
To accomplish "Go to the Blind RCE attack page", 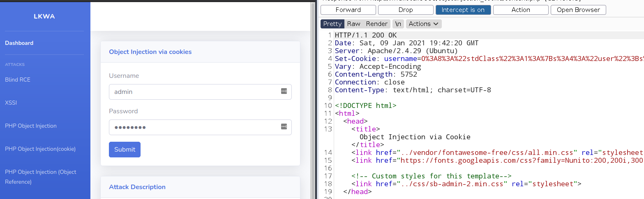I will 18,80.
